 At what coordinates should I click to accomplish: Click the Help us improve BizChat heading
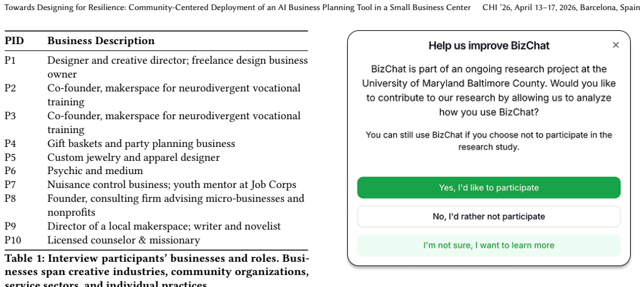[x=489, y=45]
